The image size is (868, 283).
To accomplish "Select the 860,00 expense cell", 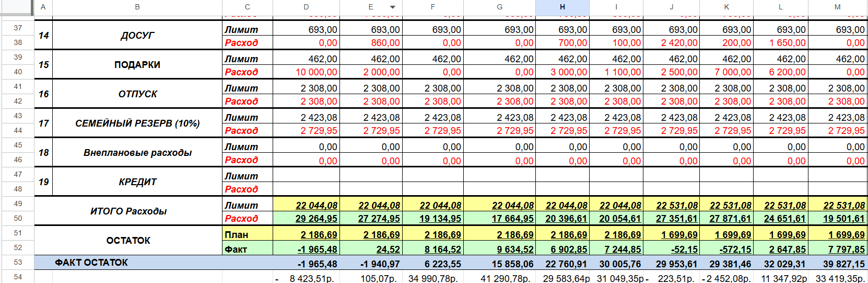I will click(371, 43).
